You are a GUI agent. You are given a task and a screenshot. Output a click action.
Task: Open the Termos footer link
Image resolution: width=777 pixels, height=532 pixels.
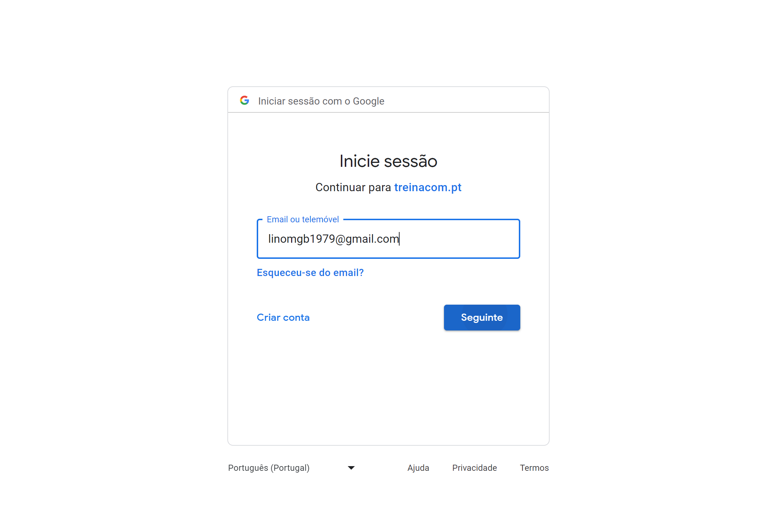[534, 468]
